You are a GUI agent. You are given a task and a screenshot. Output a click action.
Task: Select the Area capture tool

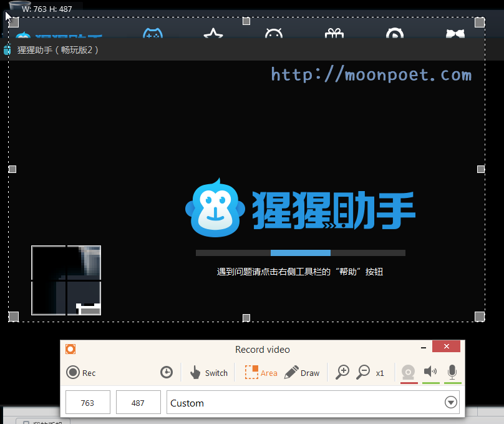coord(261,373)
